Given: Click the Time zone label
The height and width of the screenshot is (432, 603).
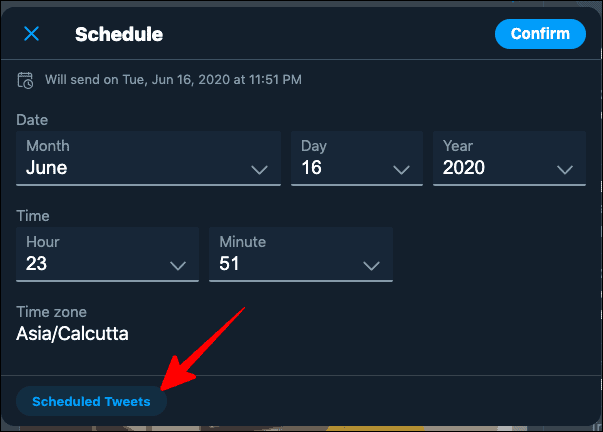Looking at the screenshot, I should pyautogui.click(x=51, y=312).
